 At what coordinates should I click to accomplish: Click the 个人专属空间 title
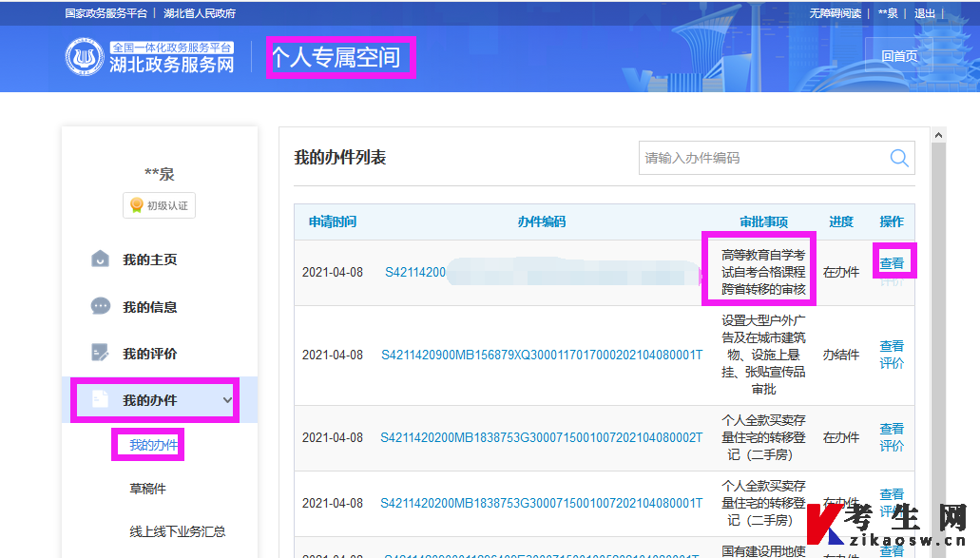coord(336,57)
